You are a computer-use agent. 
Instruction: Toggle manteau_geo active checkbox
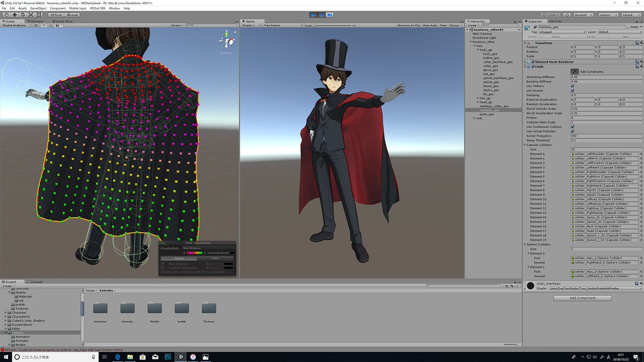click(535, 27)
